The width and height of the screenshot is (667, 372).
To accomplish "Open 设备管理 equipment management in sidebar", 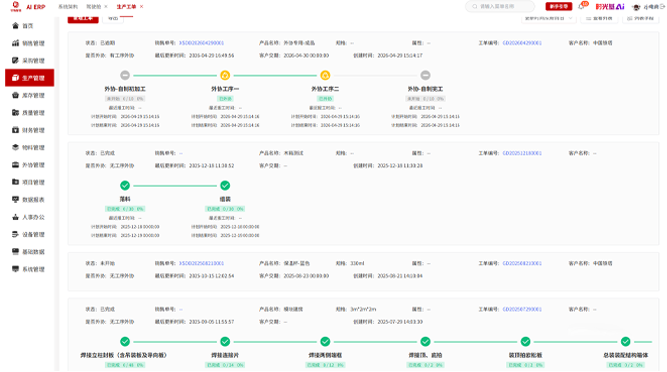I will [29, 235].
